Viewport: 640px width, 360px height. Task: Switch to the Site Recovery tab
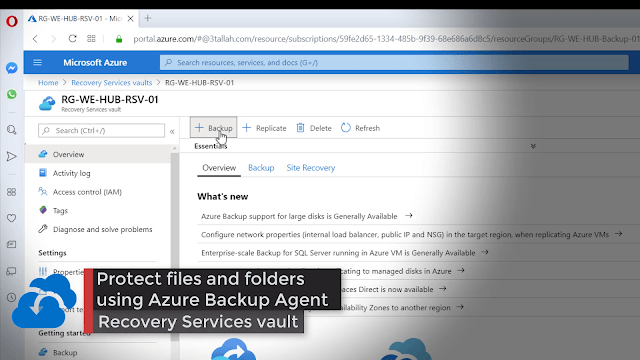[x=311, y=168]
